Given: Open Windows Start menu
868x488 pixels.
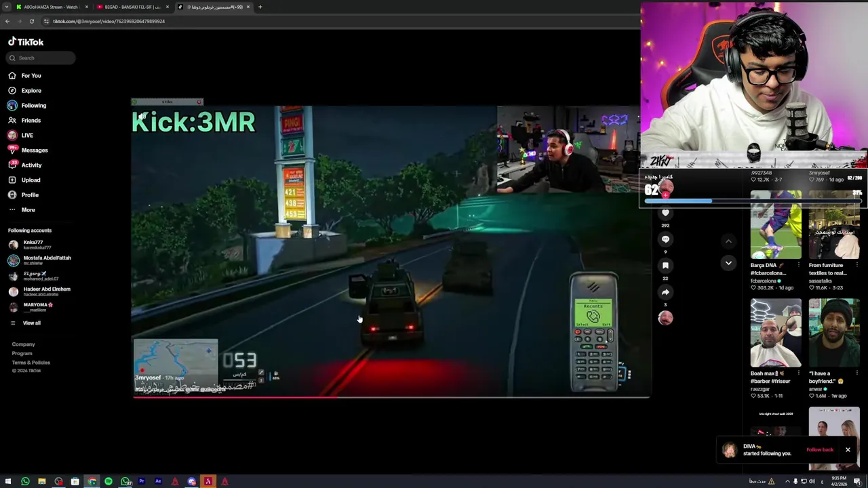Looking at the screenshot, I should [8, 481].
